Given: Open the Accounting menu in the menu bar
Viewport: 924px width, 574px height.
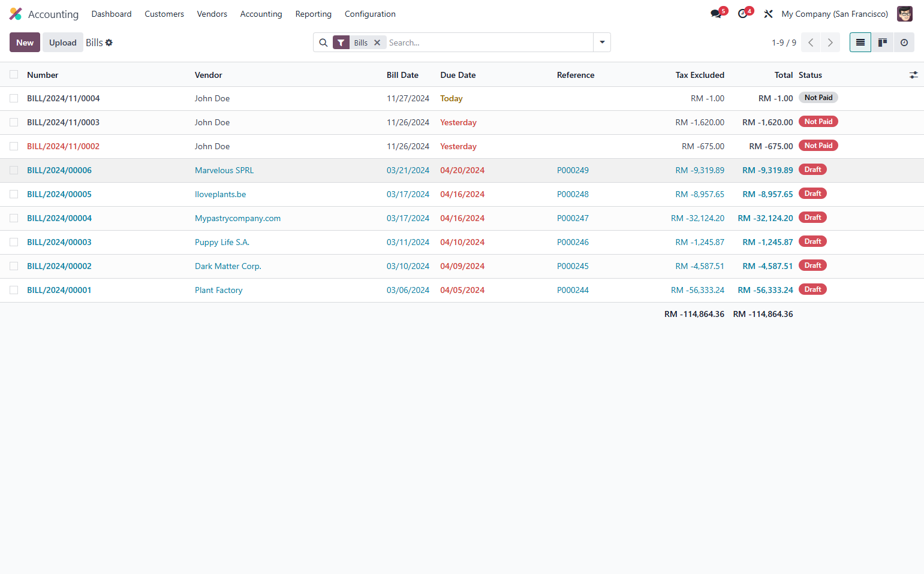Looking at the screenshot, I should coord(261,14).
